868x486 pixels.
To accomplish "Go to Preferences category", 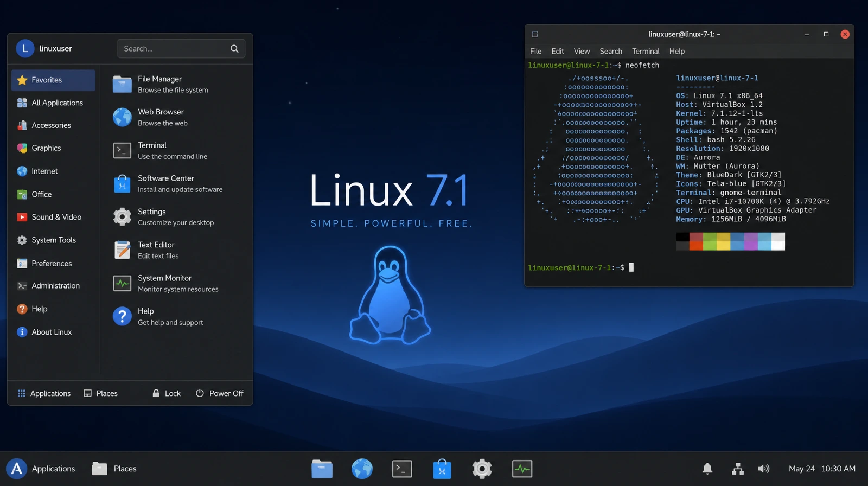I will [53, 264].
